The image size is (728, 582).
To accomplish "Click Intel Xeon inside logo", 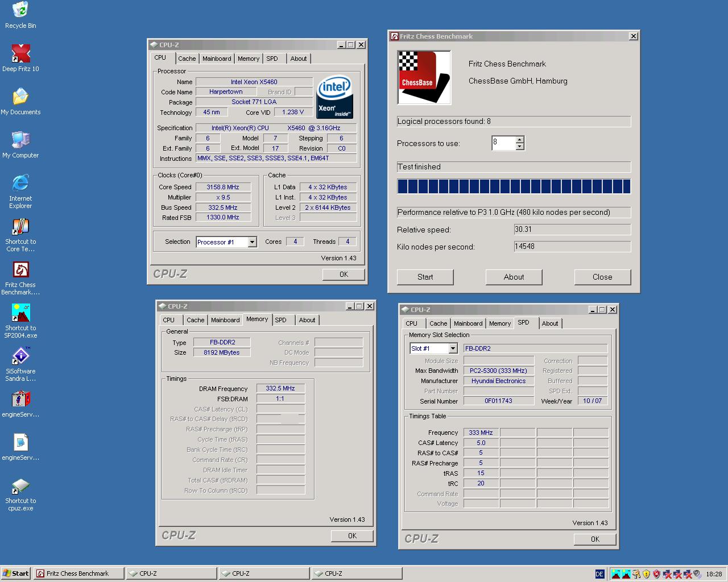I will point(334,97).
